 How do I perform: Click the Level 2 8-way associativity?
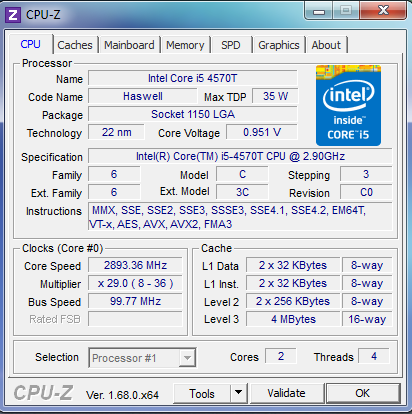(367, 301)
